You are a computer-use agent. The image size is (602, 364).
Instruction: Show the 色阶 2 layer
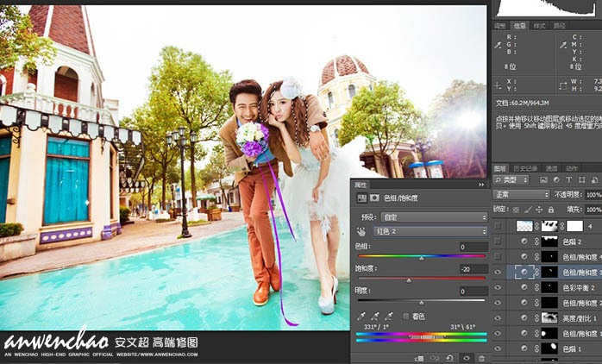[498, 242]
